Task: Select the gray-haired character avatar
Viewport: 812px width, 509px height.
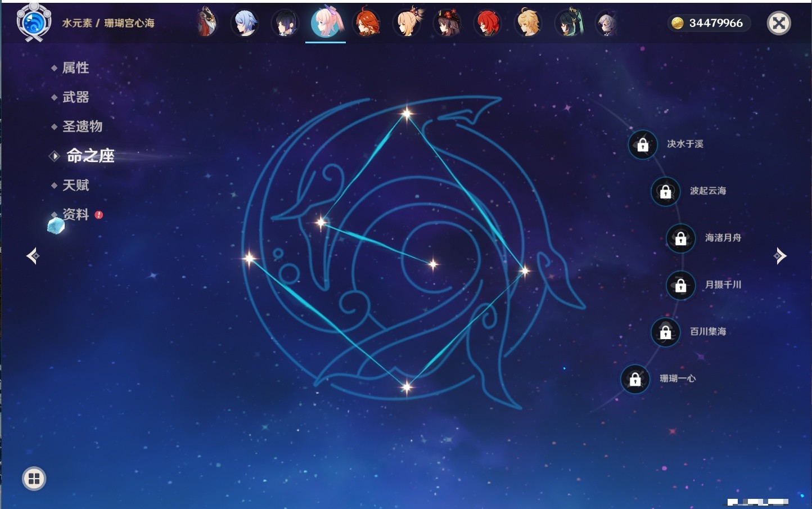Action: click(607, 24)
